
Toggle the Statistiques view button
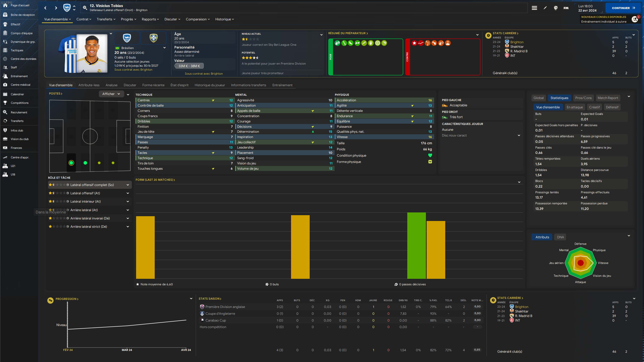(x=559, y=98)
